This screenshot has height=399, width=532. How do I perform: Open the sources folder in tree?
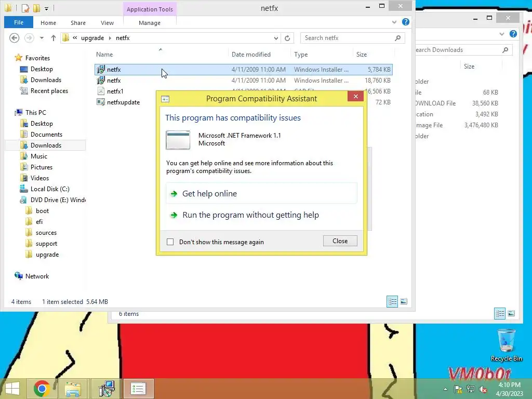46,233
